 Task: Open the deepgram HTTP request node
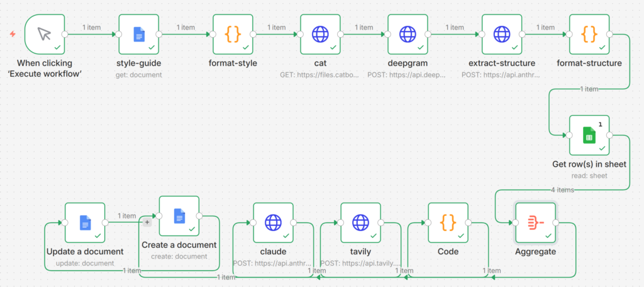pyautogui.click(x=408, y=35)
